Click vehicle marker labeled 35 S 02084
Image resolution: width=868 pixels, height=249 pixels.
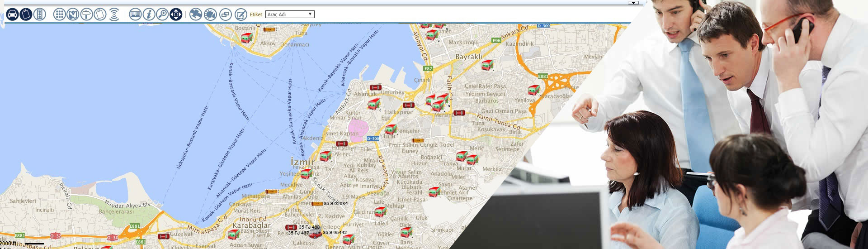pos(317,204)
